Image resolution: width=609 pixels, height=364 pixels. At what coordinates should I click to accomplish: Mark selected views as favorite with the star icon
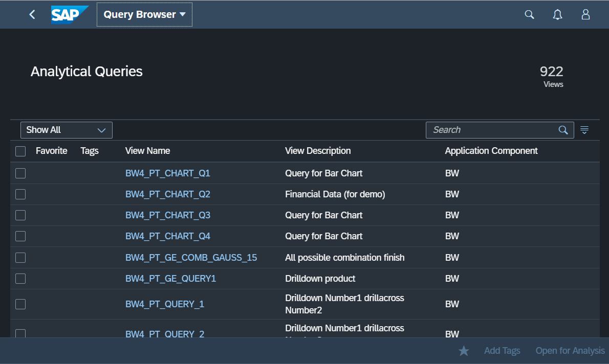[x=463, y=351]
